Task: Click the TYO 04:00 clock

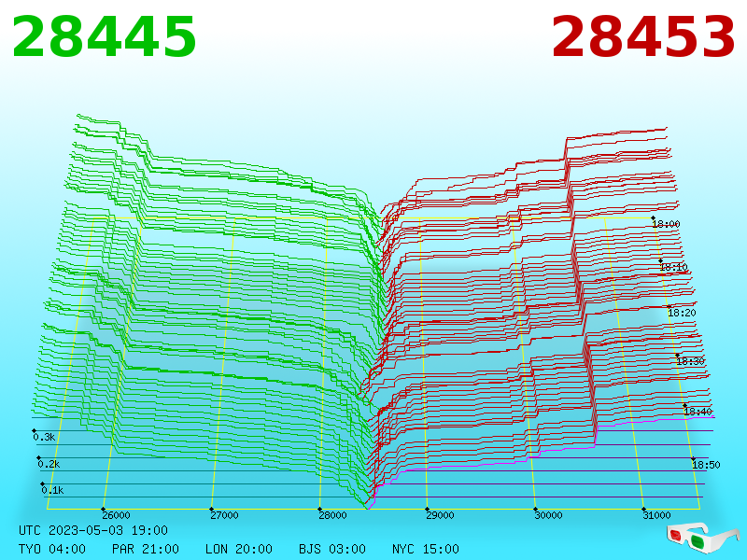Action: coord(52,549)
